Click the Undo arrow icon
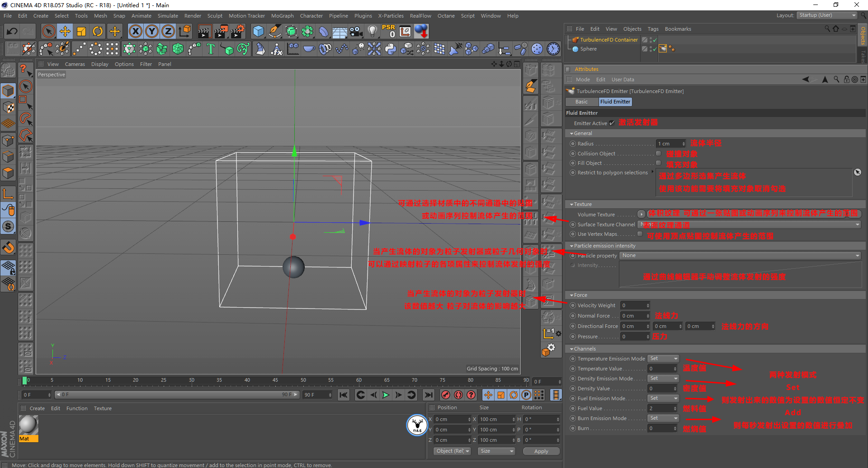Viewport: 868px width, 468px height. pyautogui.click(x=12, y=31)
